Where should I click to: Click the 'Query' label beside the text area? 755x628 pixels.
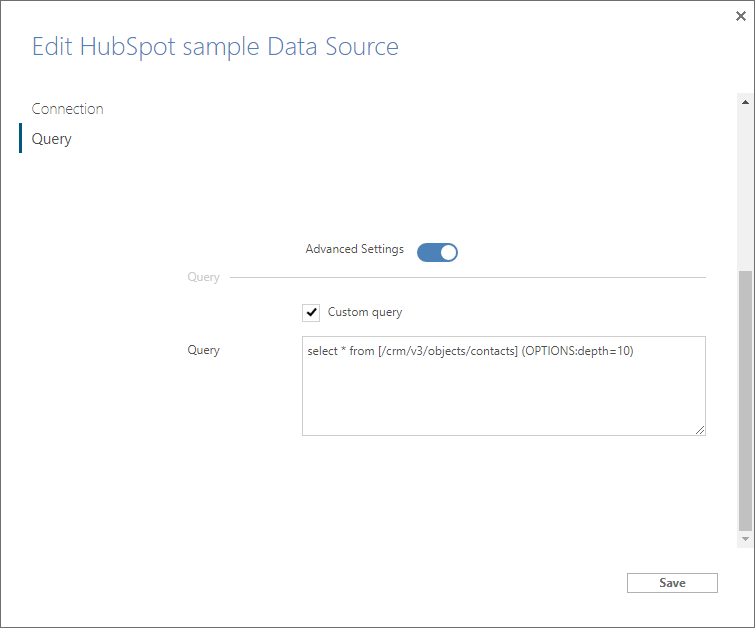(x=204, y=350)
